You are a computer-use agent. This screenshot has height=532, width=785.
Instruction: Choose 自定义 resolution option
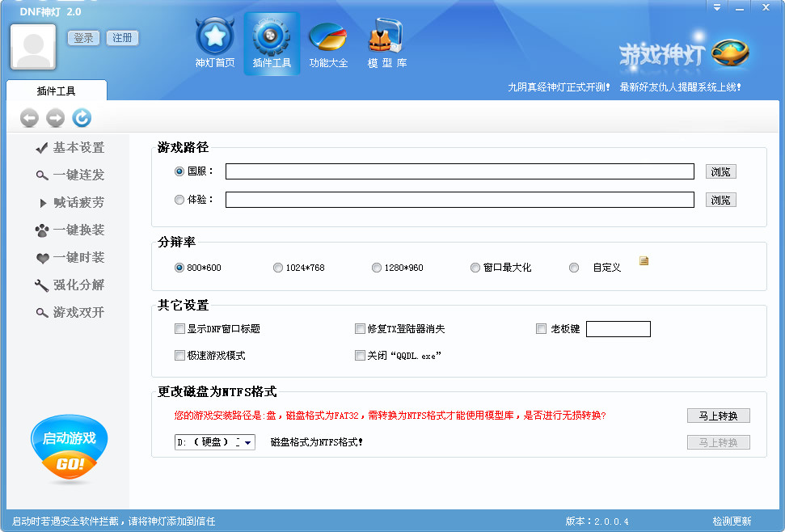click(574, 268)
